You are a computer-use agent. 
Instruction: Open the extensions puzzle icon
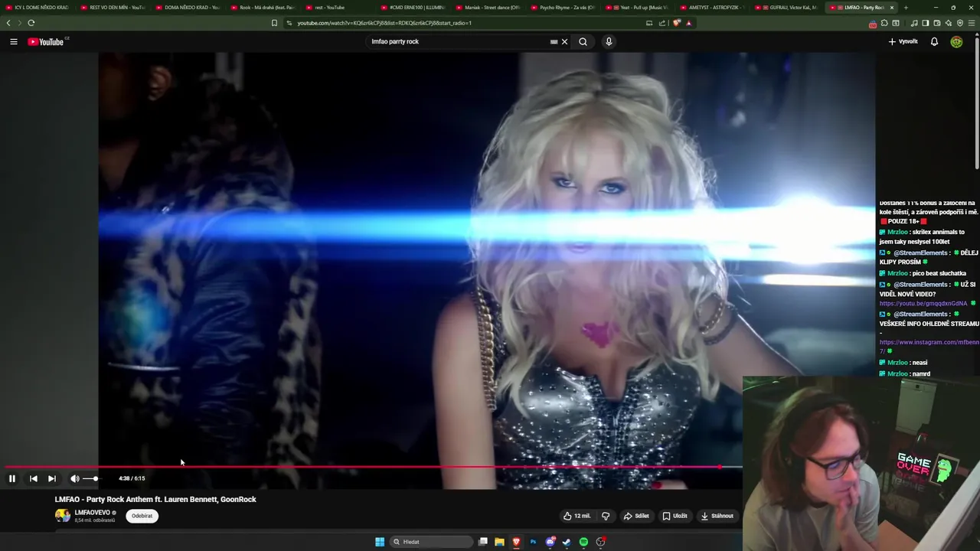tap(884, 23)
